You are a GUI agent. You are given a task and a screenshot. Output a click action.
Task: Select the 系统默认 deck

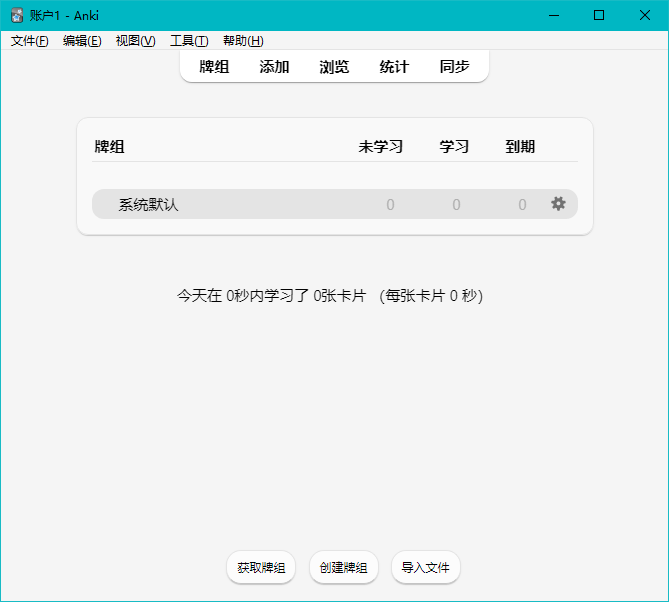(148, 205)
